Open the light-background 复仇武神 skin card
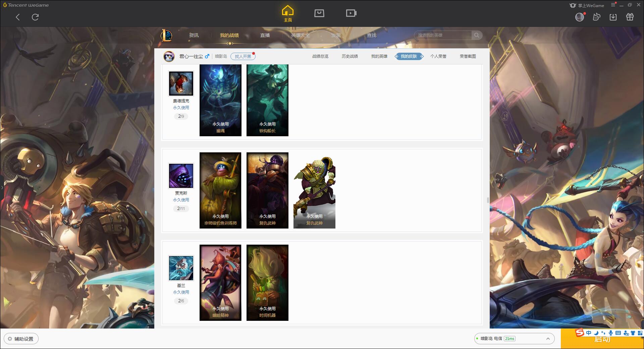Viewport: 644px width, 349px height. (314, 190)
